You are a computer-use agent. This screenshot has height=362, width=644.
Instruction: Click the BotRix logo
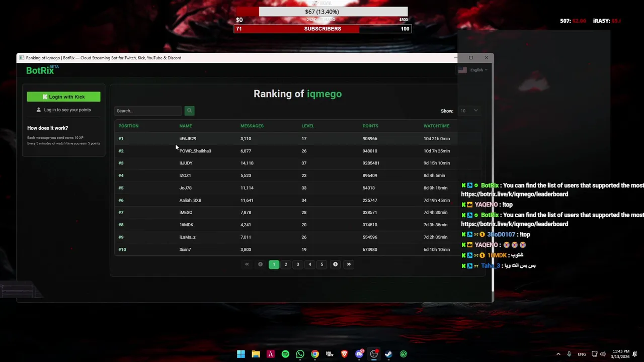[x=42, y=70]
